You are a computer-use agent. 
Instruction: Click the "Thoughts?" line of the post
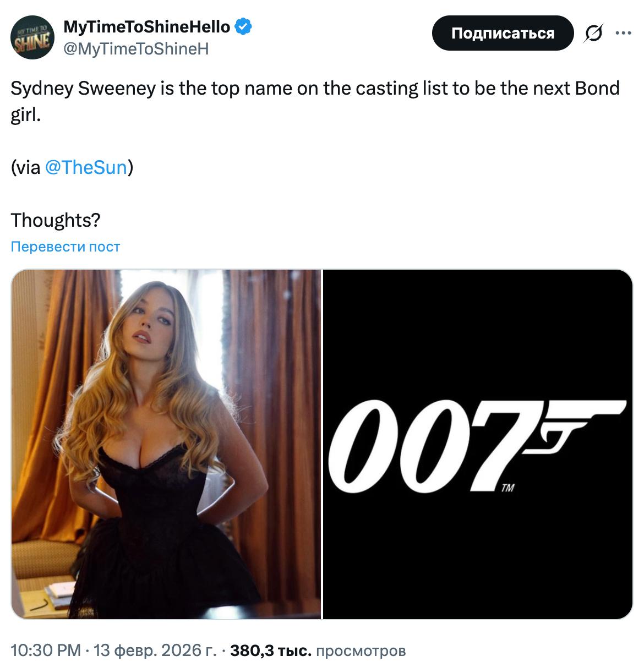(56, 220)
